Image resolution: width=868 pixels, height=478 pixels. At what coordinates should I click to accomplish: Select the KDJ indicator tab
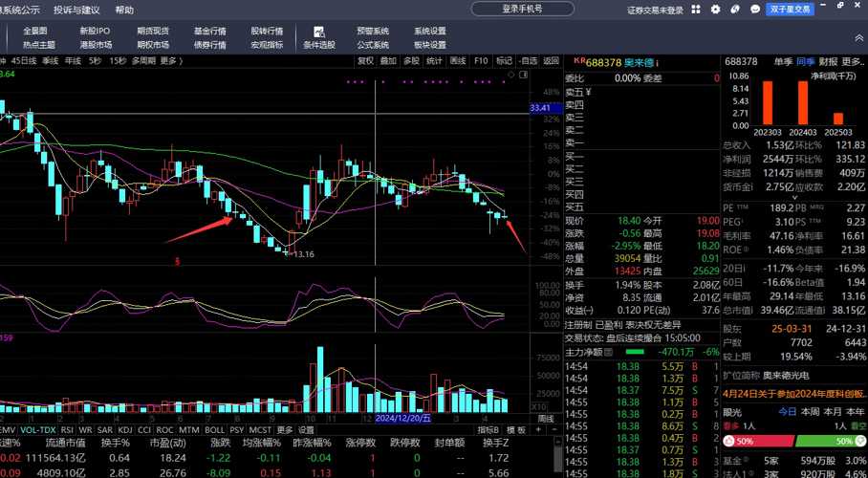(x=125, y=430)
